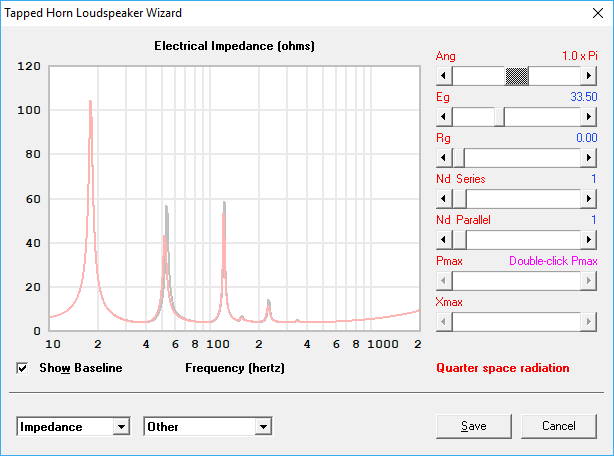Click the Xmax slider right arrow

pos(589,322)
